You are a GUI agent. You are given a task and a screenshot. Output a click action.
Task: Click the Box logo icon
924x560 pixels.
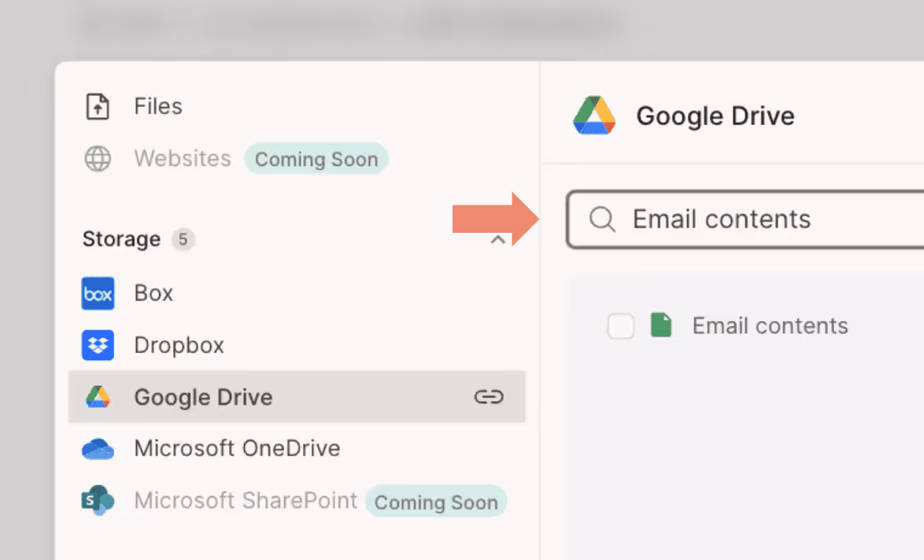click(x=98, y=293)
